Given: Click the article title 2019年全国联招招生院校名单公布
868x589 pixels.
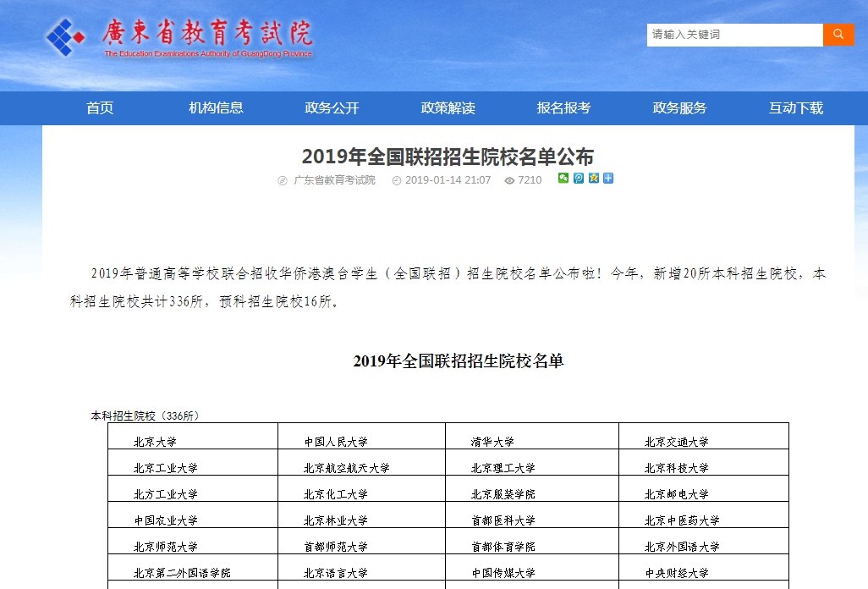Looking at the screenshot, I should point(448,157).
